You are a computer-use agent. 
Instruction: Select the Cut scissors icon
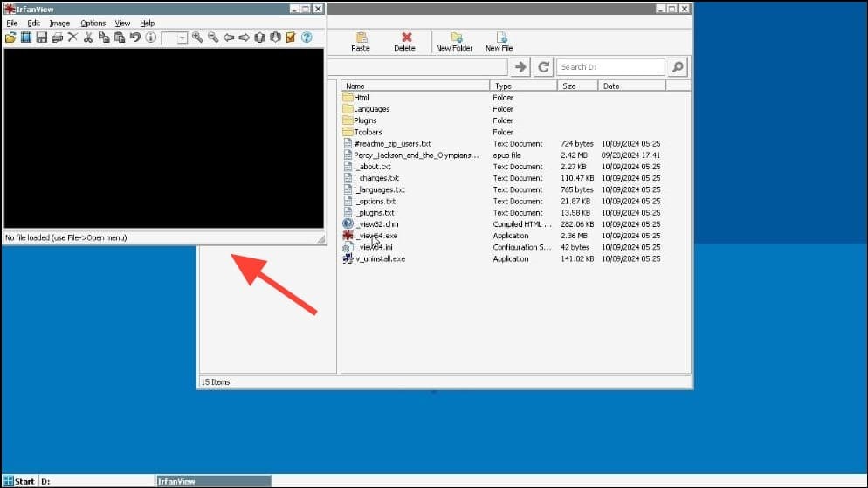click(x=88, y=38)
